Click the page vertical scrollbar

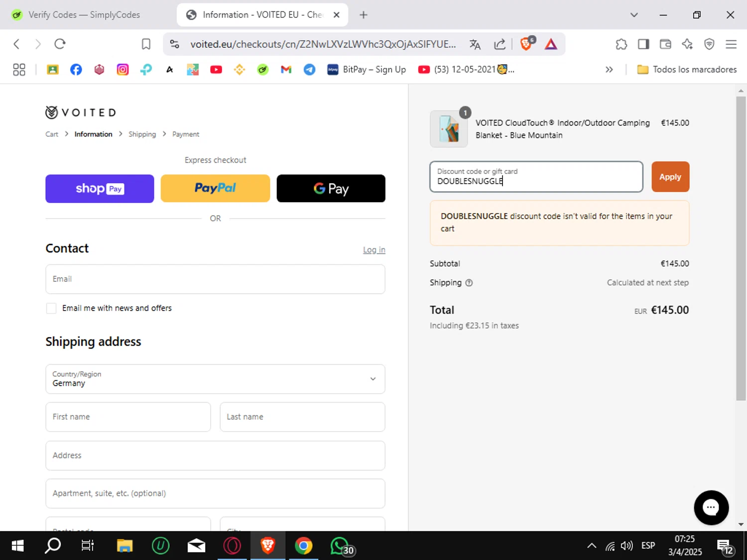[x=741, y=248]
